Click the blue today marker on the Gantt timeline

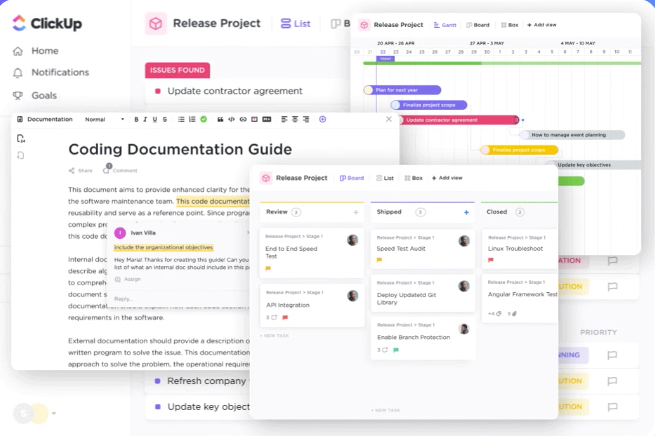pos(385,59)
